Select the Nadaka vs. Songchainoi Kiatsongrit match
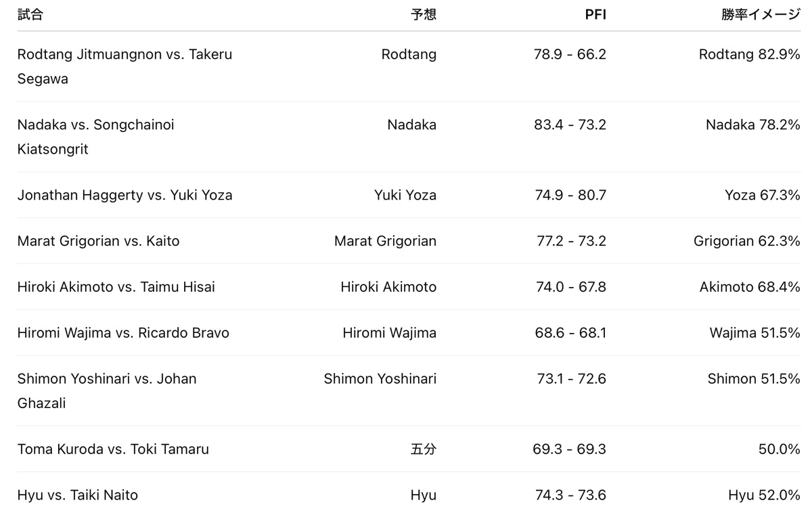 96,137
